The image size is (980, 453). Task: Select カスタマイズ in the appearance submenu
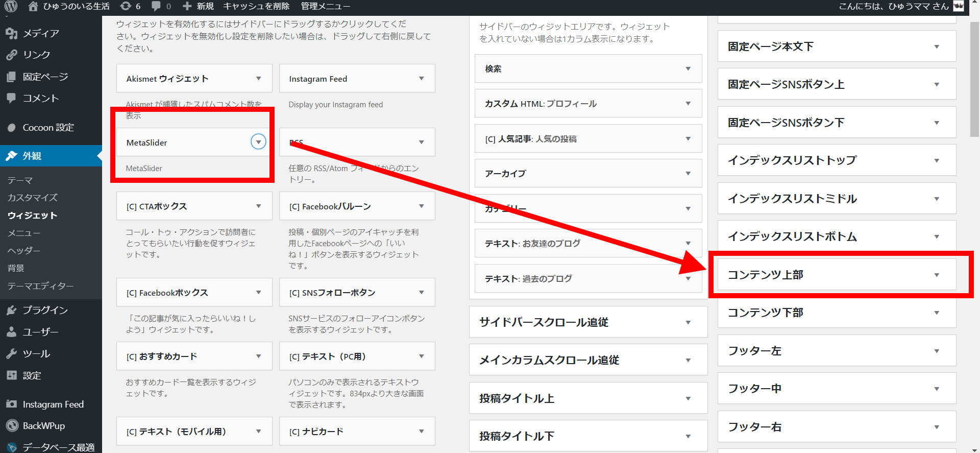(32, 198)
